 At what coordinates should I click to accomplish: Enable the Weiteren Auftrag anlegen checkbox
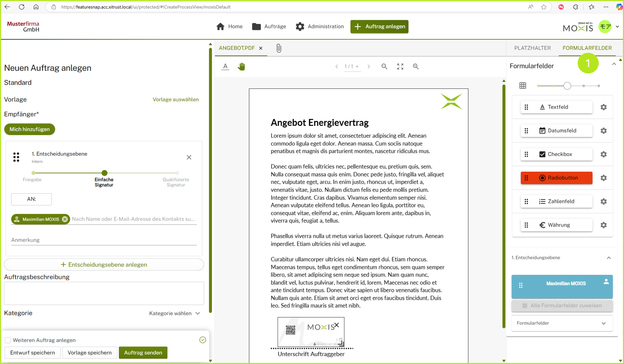[x=8, y=340]
